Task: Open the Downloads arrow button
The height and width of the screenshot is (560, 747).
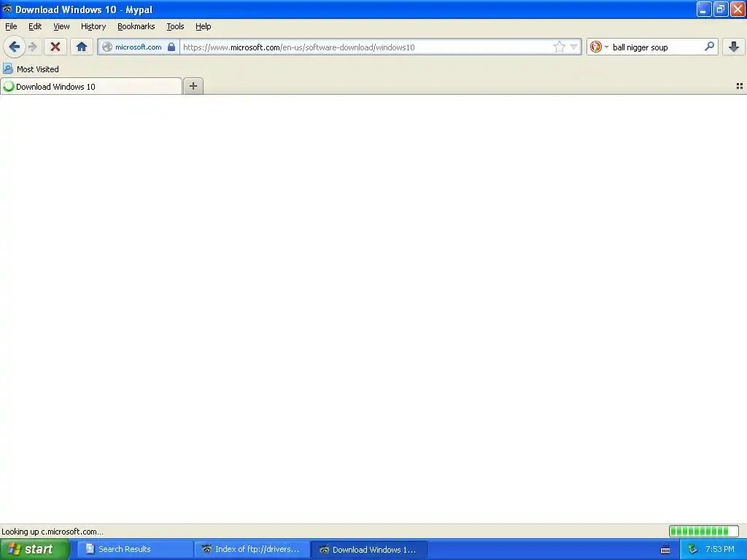Action: pos(734,47)
